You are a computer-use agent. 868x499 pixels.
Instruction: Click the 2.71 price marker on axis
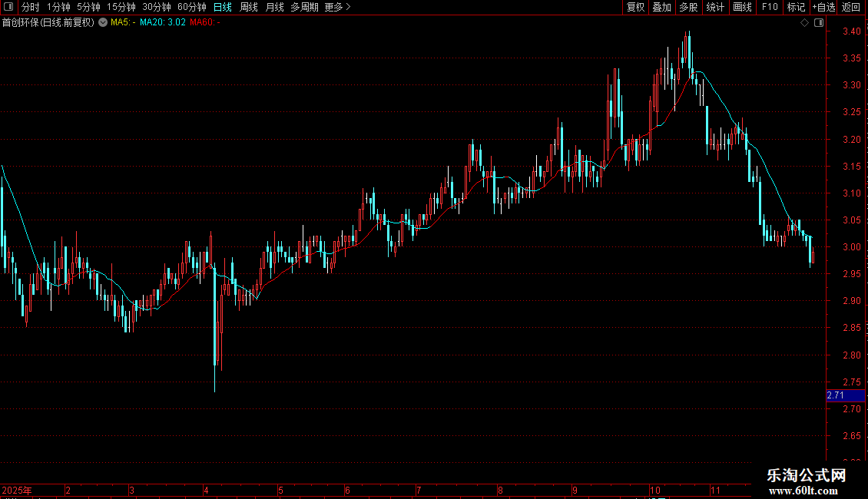tap(845, 395)
